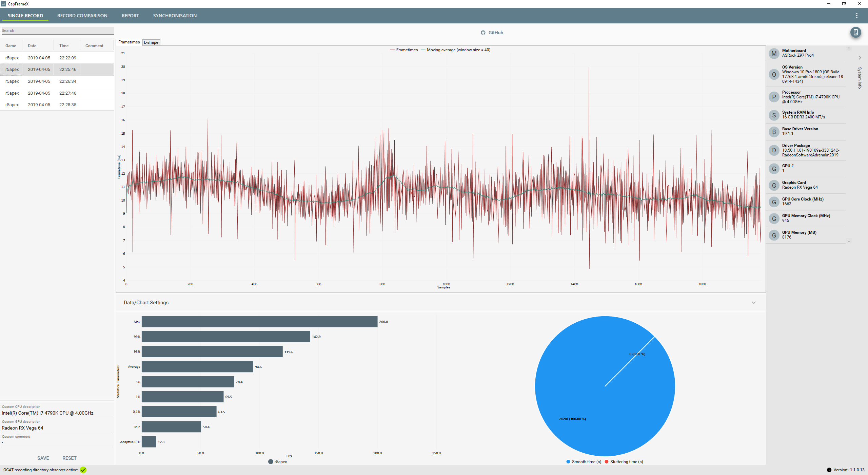Toggle the r5apex series legend dot
The width and height of the screenshot is (868, 475).
point(271,462)
